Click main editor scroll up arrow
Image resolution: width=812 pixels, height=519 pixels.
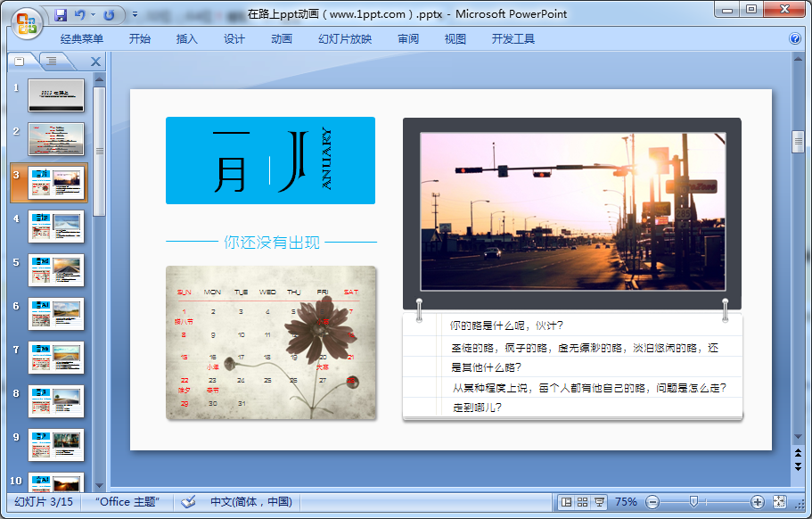(x=798, y=60)
